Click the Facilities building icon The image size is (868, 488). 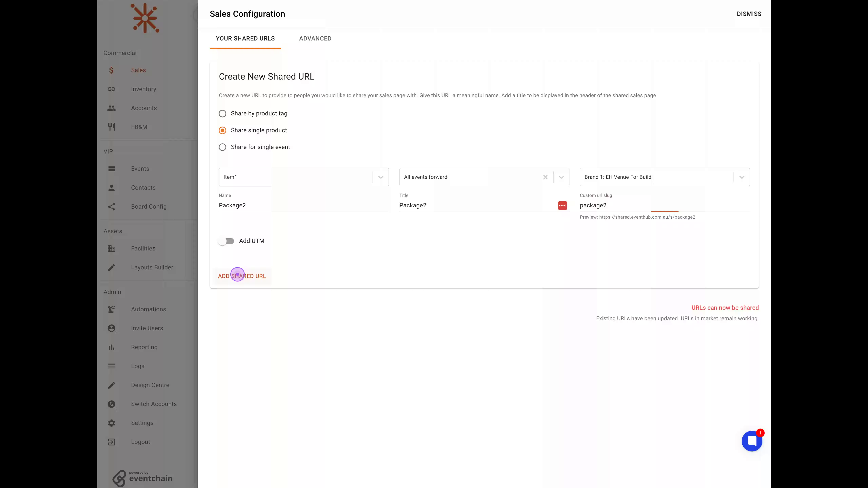112,249
